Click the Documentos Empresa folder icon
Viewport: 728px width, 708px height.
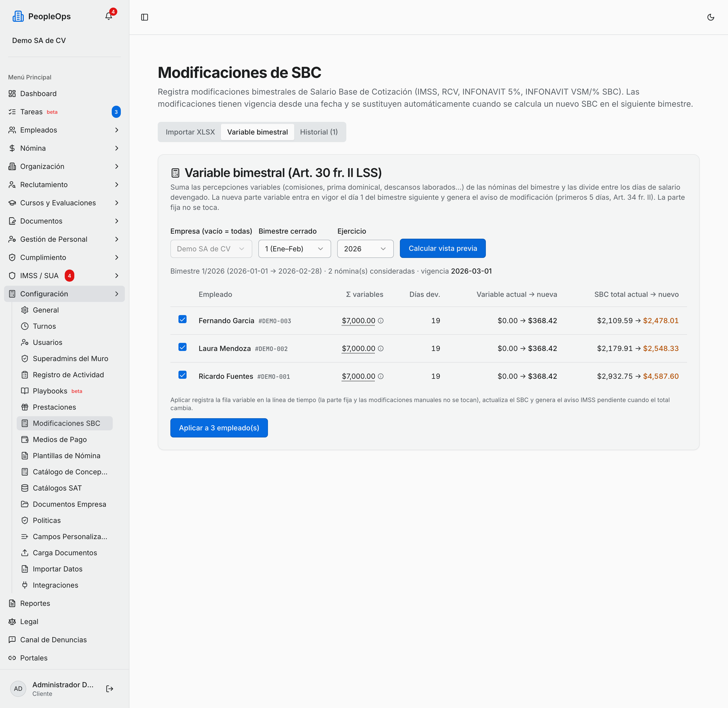pyautogui.click(x=25, y=504)
